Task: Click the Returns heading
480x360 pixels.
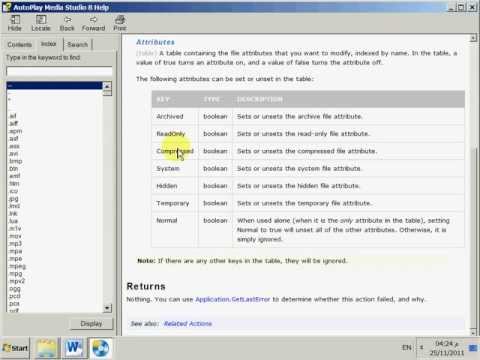Action: [x=146, y=286]
